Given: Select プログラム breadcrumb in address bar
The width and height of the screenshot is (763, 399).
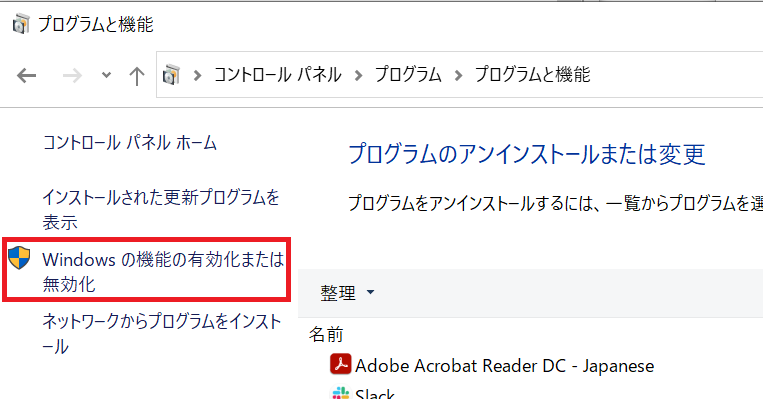Looking at the screenshot, I should (408, 75).
